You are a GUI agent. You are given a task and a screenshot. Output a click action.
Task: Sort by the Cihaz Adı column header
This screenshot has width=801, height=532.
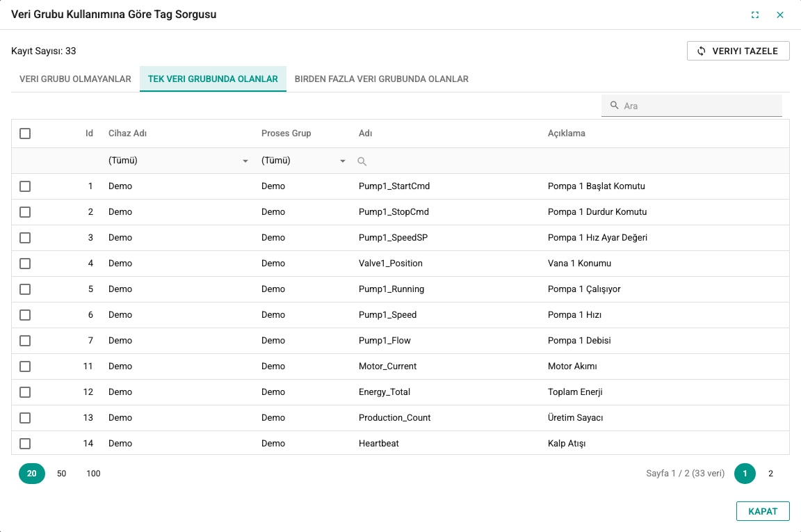[x=127, y=134]
